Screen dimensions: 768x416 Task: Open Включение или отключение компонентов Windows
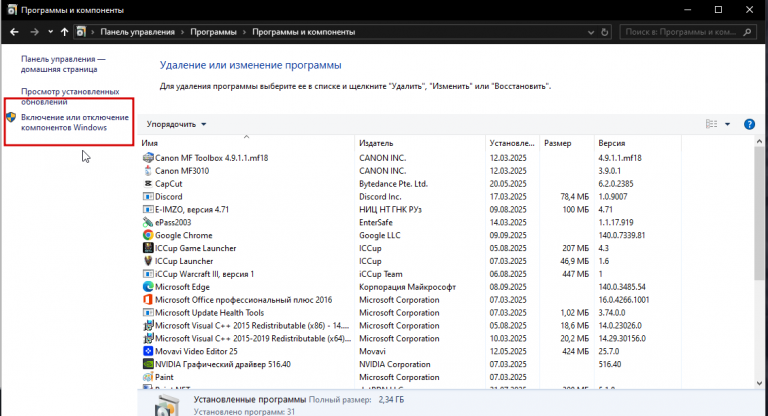(x=74, y=122)
